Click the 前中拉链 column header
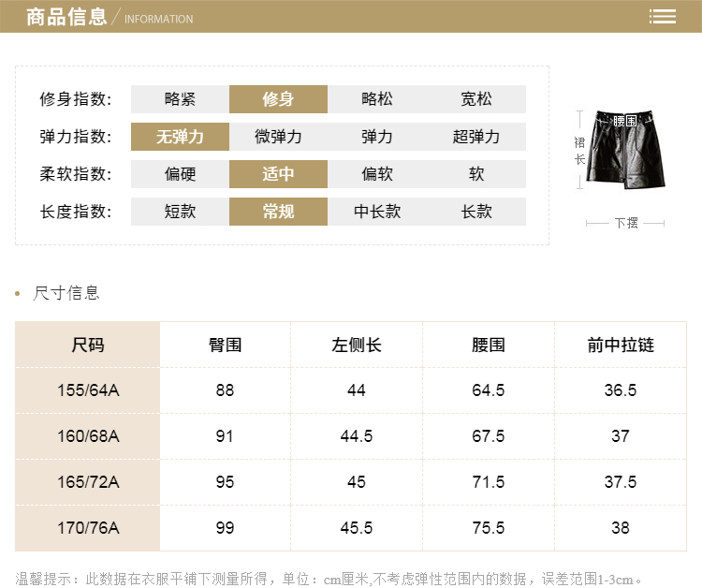702x588 pixels. pos(621,345)
